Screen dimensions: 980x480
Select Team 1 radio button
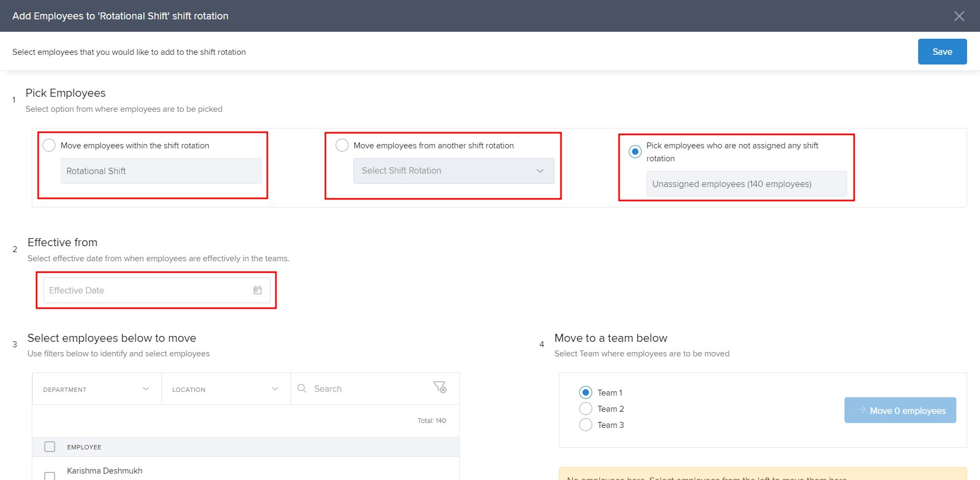[x=586, y=392]
